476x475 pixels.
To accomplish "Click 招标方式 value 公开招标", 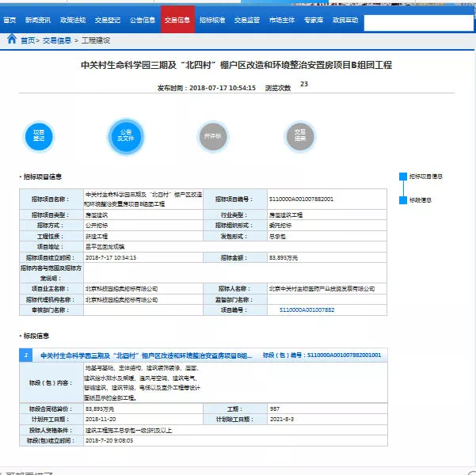I will [97, 225].
